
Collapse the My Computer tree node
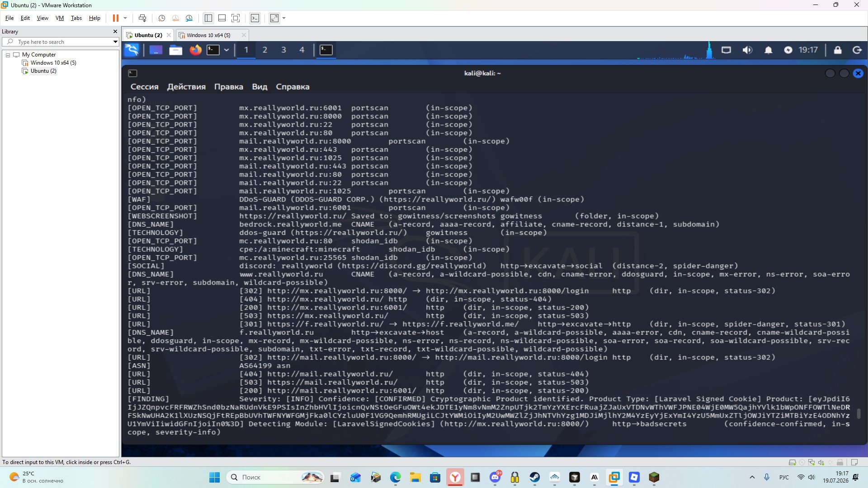pos(8,55)
